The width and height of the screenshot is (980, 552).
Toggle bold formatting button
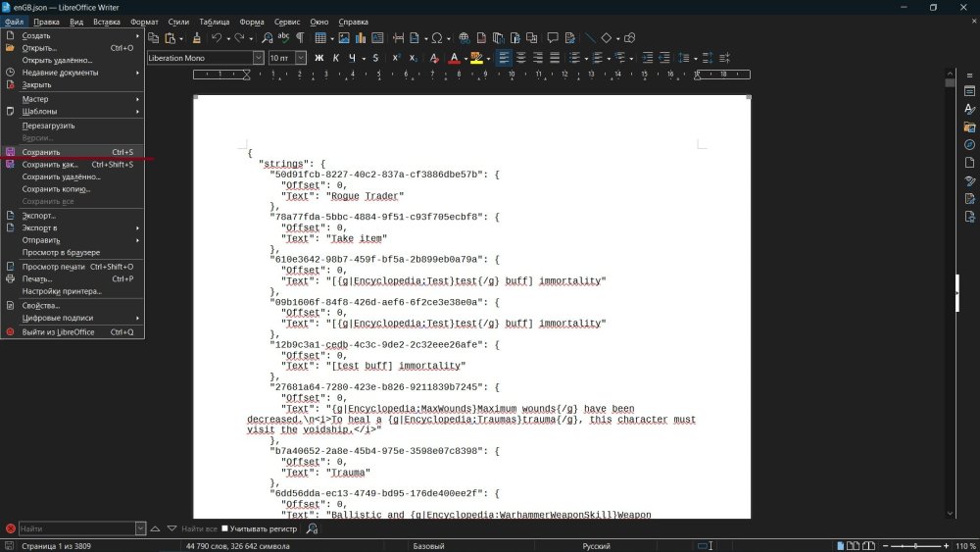[318, 58]
